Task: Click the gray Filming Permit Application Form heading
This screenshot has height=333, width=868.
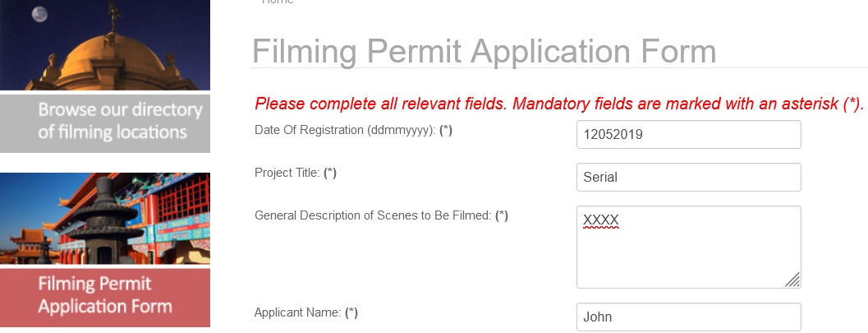Action: (484, 51)
